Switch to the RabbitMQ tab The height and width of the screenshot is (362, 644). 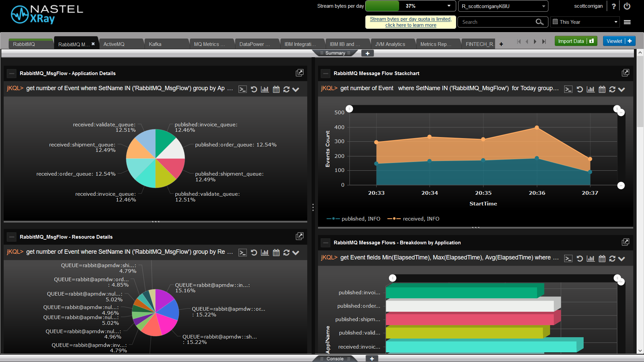click(x=31, y=44)
